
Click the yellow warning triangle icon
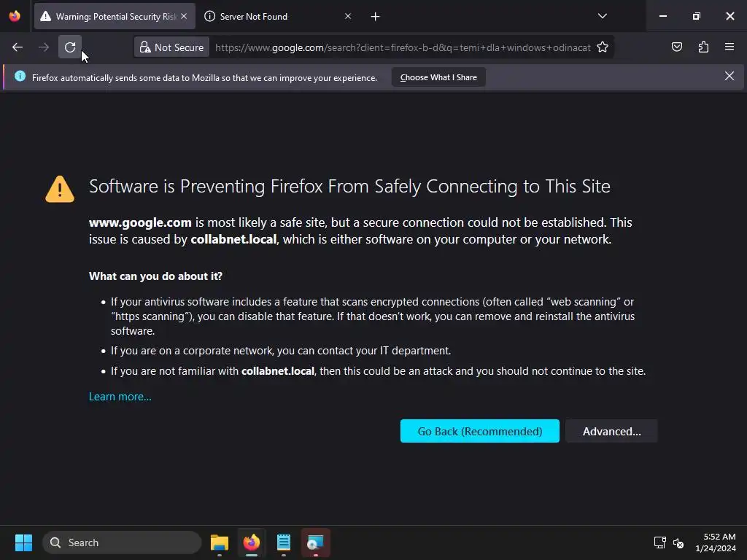(x=60, y=189)
